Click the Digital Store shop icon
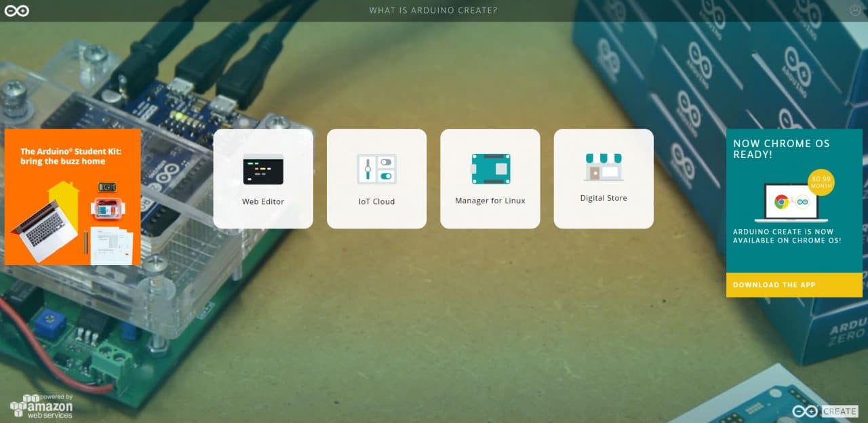The height and width of the screenshot is (423, 868). click(604, 167)
